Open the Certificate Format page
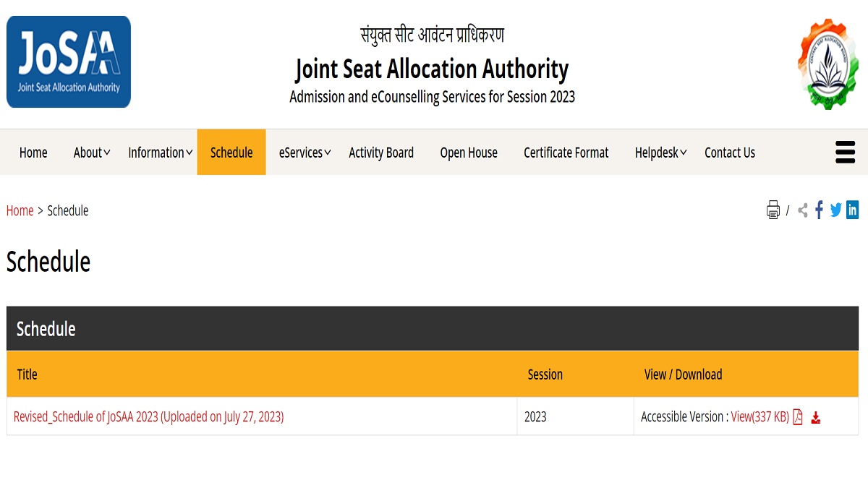This screenshot has height=488, width=868. [x=566, y=153]
